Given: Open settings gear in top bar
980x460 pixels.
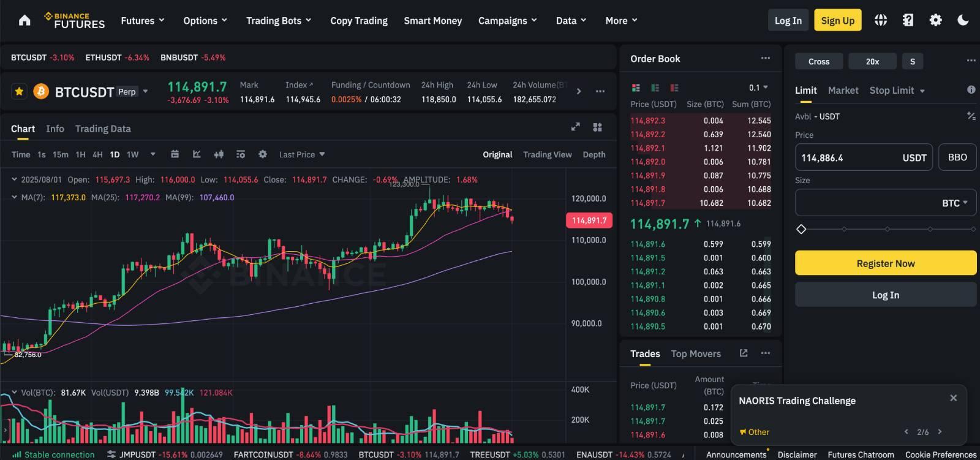Looking at the screenshot, I should point(935,20).
